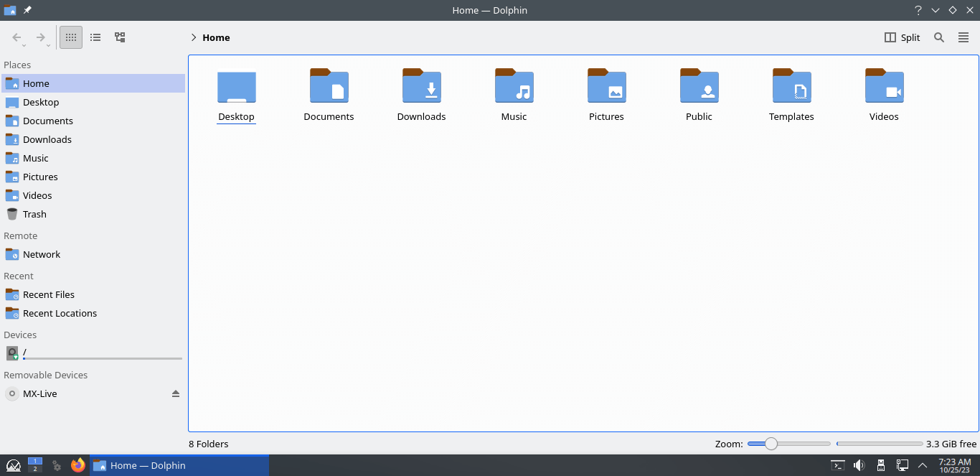Select the Documents folder in main view
980x476 pixels.
click(x=329, y=95)
